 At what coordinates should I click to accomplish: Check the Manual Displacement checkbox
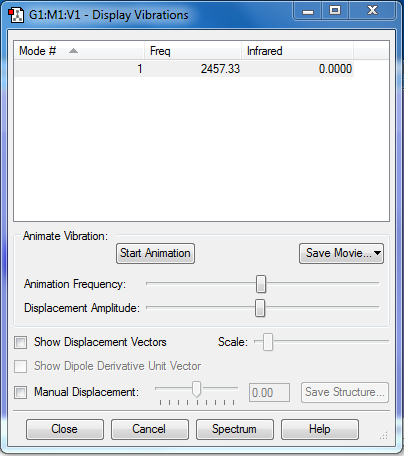click(21, 392)
